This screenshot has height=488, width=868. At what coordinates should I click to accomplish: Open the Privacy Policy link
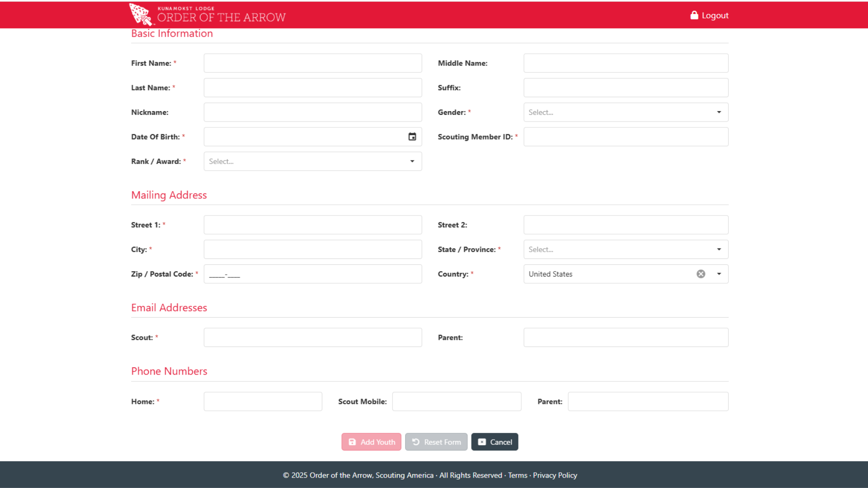(x=555, y=475)
